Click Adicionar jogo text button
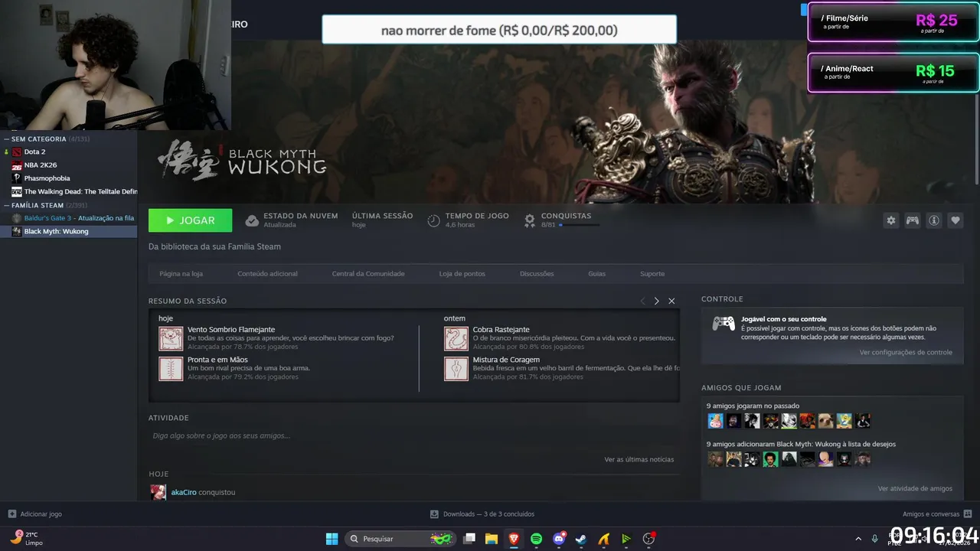The image size is (980, 551). [x=41, y=514]
